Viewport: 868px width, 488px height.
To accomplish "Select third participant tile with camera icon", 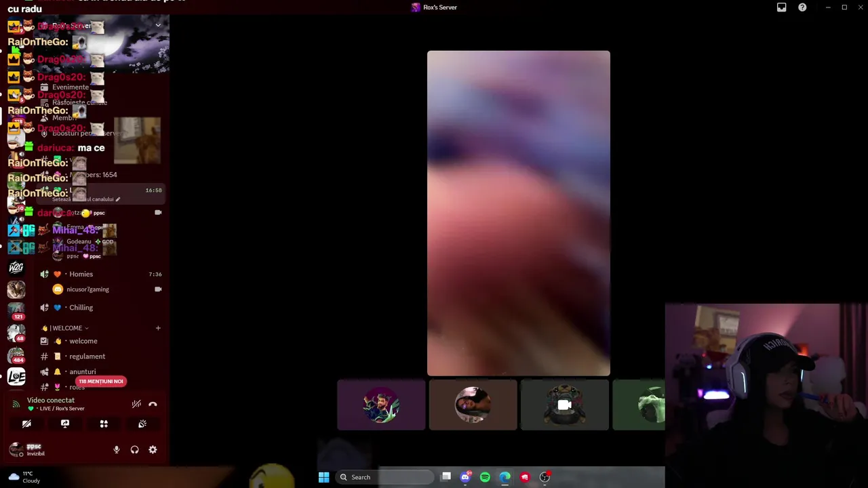I will [x=564, y=405].
